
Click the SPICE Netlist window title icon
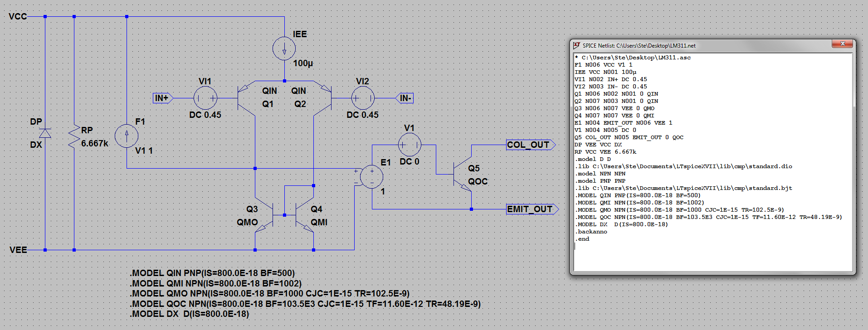click(x=576, y=45)
